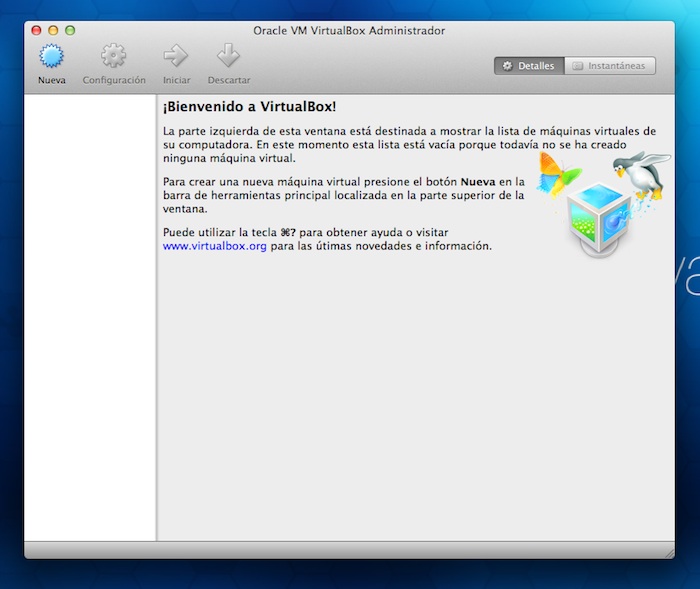The image size is (700, 589).
Task: Click the bold word Nueva in welcome text
Action: 477,182
